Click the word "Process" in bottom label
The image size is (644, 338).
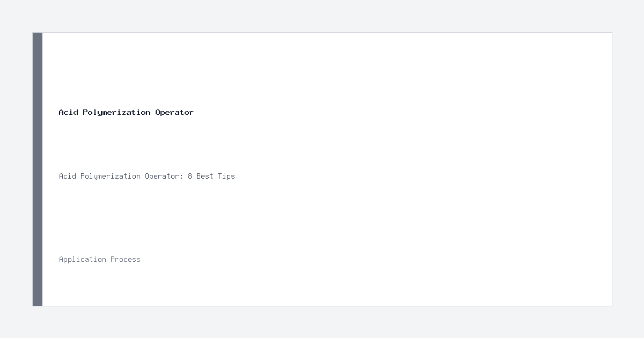coord(126,259)
